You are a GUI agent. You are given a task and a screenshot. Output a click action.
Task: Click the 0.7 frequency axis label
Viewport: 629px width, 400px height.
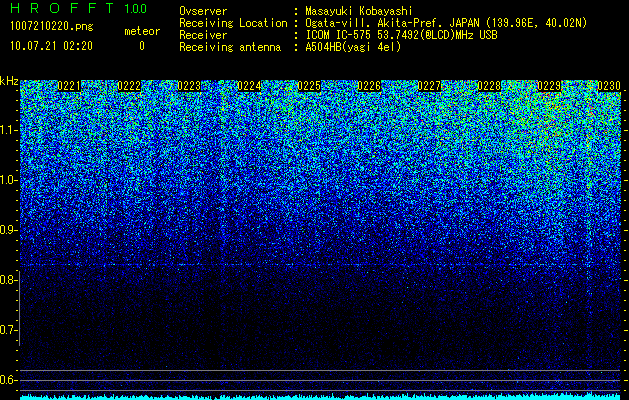pyautogui.click(x=8, y=330)
